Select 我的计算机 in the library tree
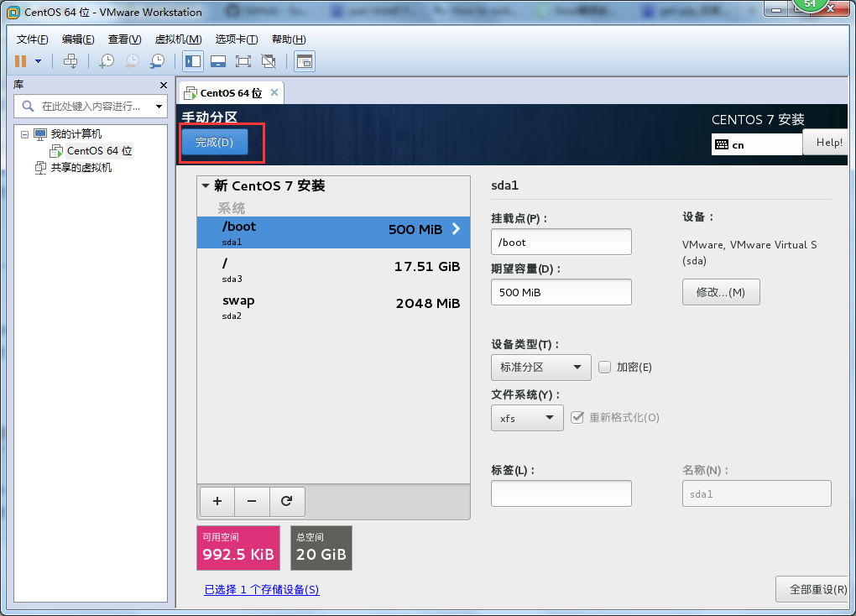Image resolution: width=856 pixels, height=616 pixels. click(76, 134)
